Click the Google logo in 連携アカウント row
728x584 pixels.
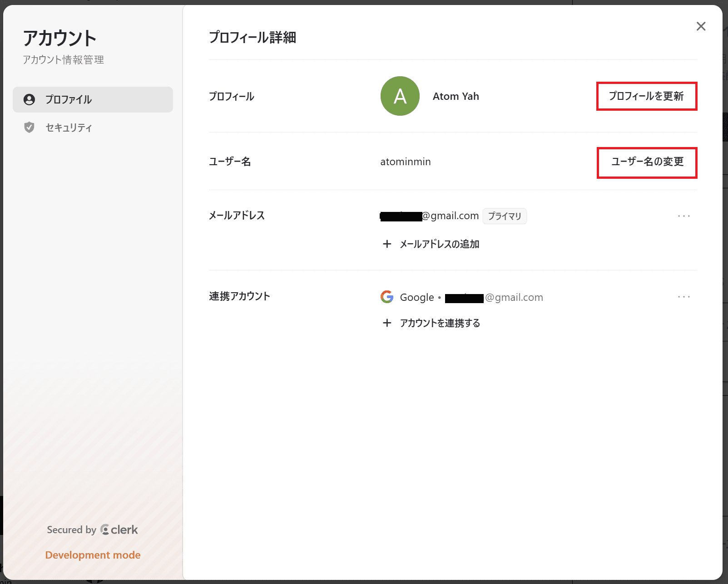pos(386,297)
